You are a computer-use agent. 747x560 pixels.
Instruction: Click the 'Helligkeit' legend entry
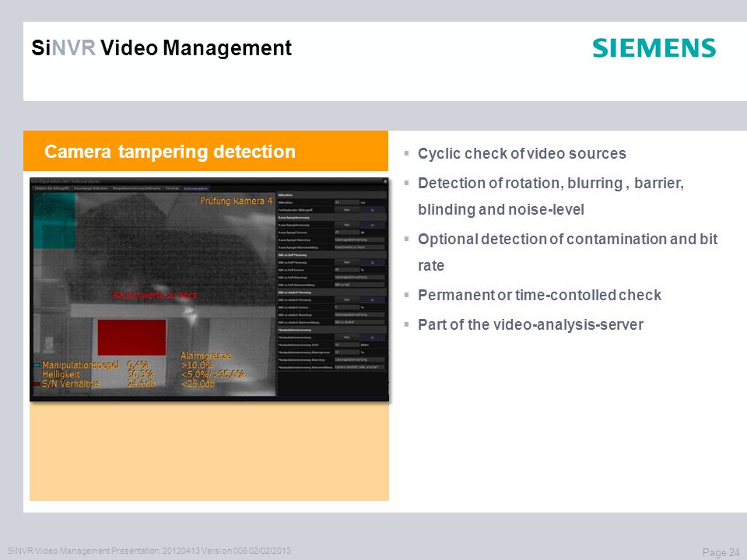(x=61, y=374)
